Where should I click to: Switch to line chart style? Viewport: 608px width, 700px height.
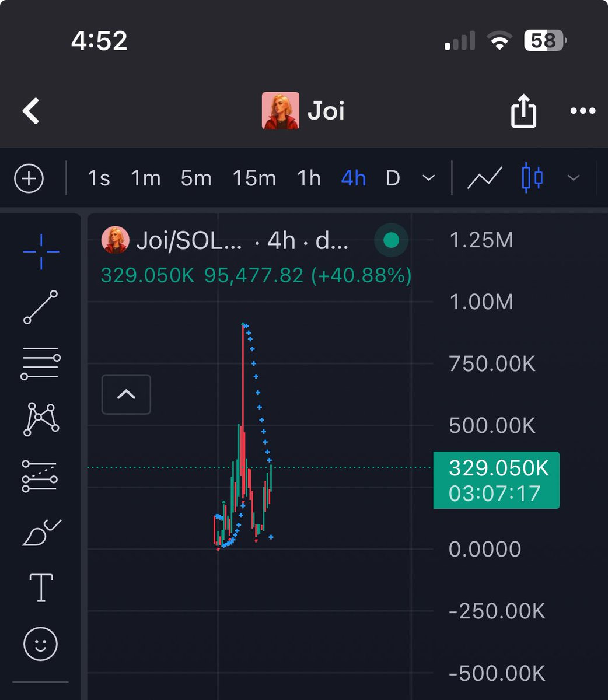coord(485,178)
